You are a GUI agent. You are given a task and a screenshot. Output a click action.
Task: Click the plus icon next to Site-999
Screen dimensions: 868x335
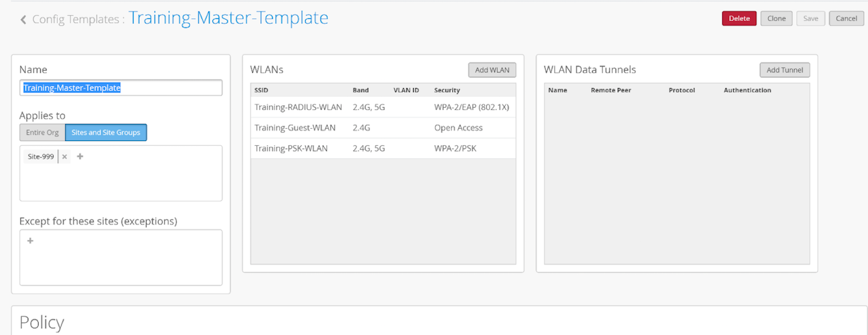[x=80, y=157]
